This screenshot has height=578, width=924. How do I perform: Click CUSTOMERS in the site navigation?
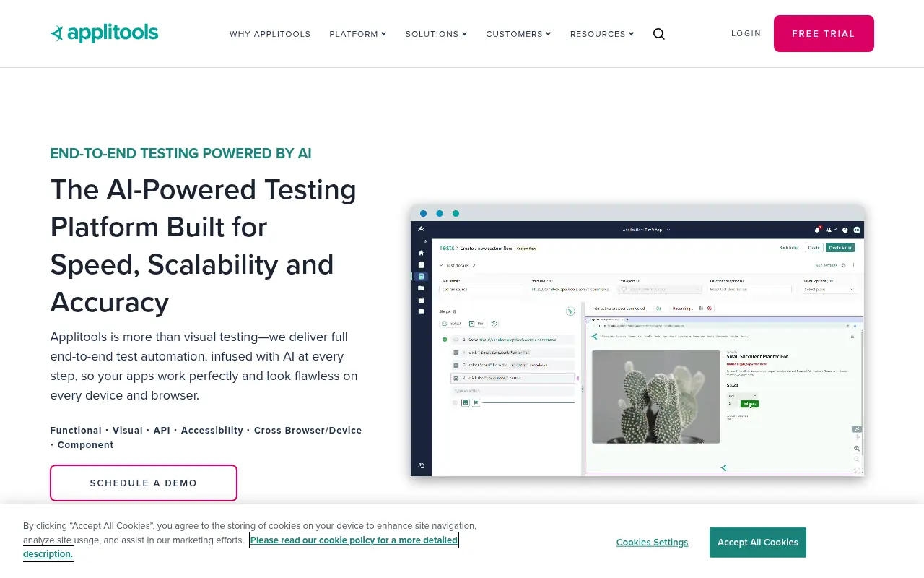pyautogui.click(x=515, y=33)
